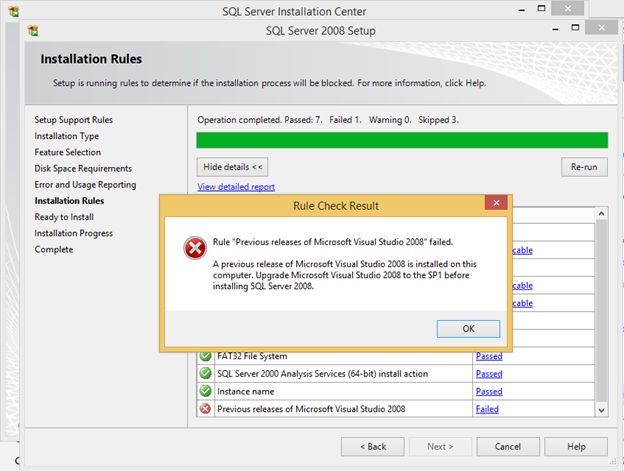This screenshot has width=624, height=471.
Task: Select Complete step in sidebar
Action: 54,249
